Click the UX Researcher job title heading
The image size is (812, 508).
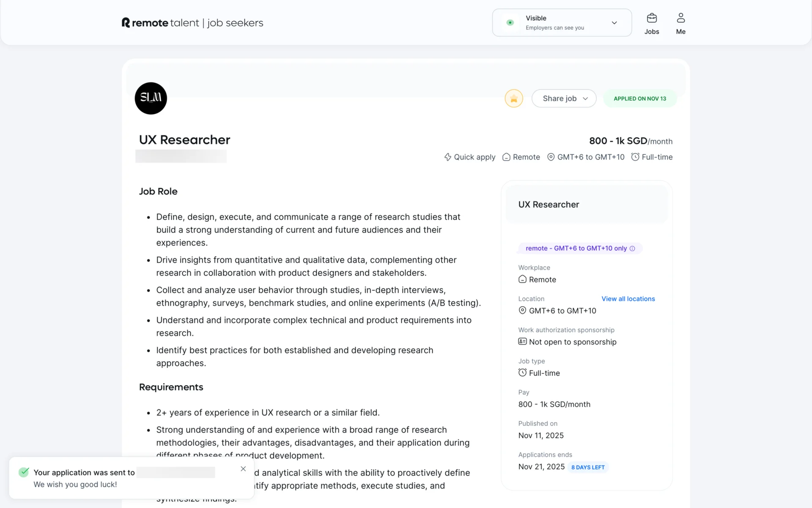184,140
